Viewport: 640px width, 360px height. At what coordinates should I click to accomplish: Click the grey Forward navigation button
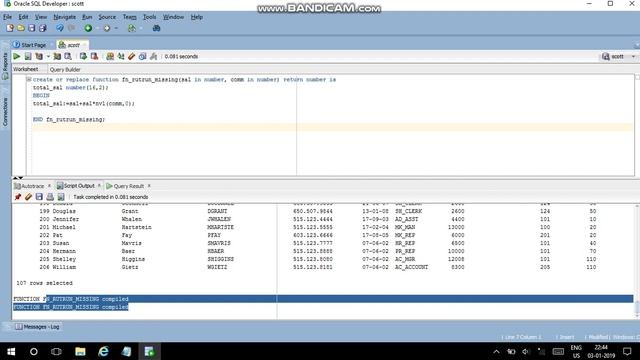tap(107, 28)
